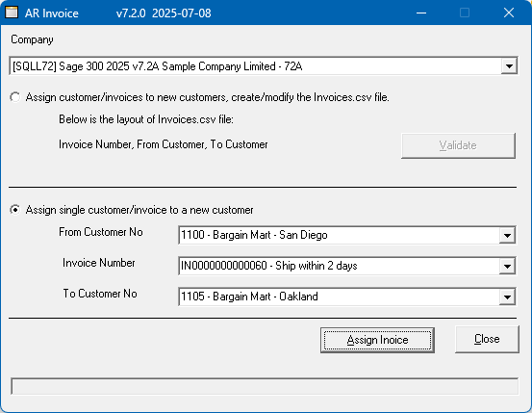
Task: Expand the To Customer No dropdown arrow
Action: 507,297
